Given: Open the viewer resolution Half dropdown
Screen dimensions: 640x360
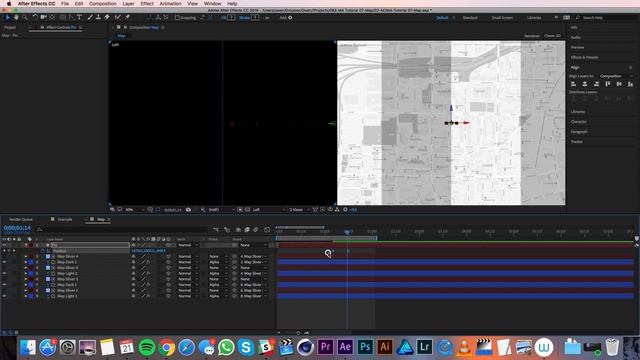Looking at the screenshot, I should click(x=221, y=210).
